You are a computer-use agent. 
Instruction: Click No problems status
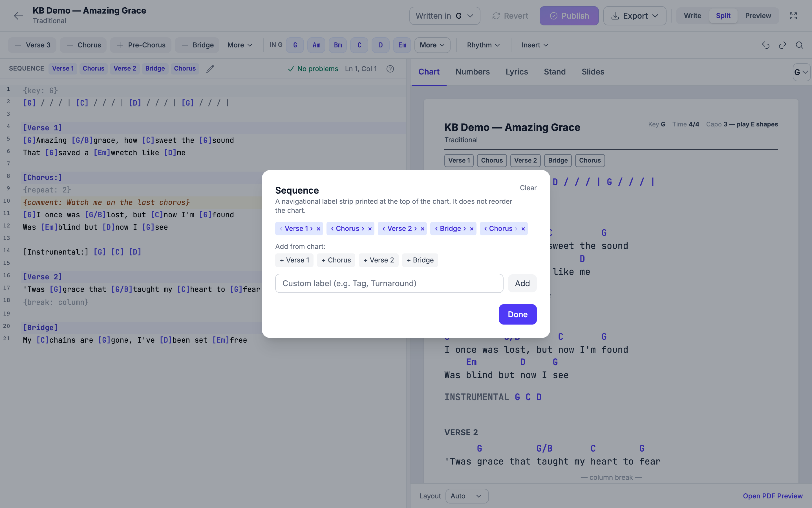click(x=313, y=69)
